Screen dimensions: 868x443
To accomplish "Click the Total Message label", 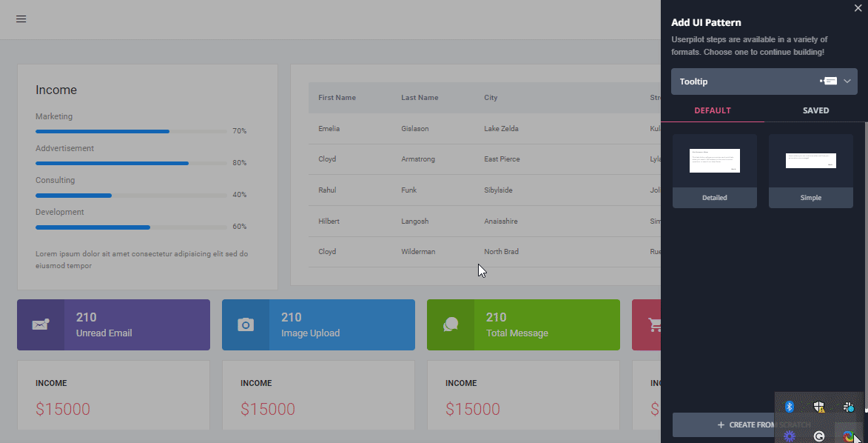I will 517,333.
